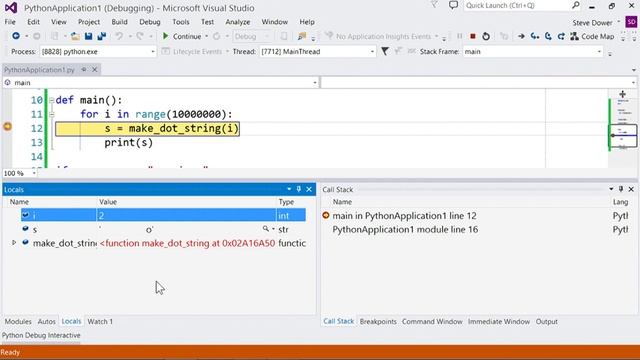Switch to the Modules tab
Viewport: 640px width, 360px height.
18,322
